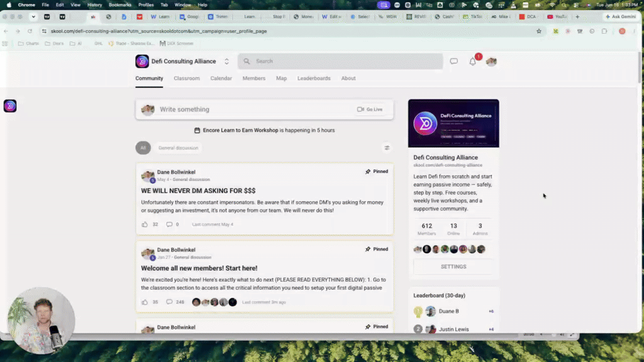The width and height of the screenshot is (644, 362).
Task: Open the notifications bell
Action: point(473,62)
